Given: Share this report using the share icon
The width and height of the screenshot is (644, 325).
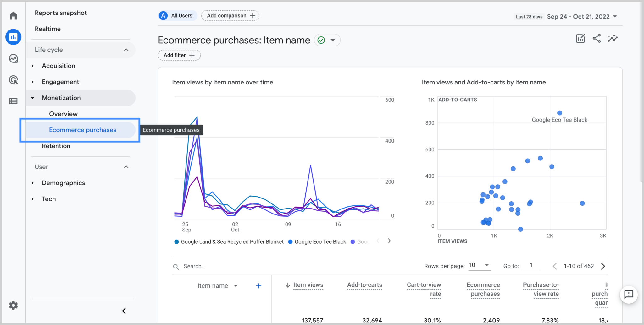Looking at the screenshot, I should pyautogui.click(x=597, y=38).
